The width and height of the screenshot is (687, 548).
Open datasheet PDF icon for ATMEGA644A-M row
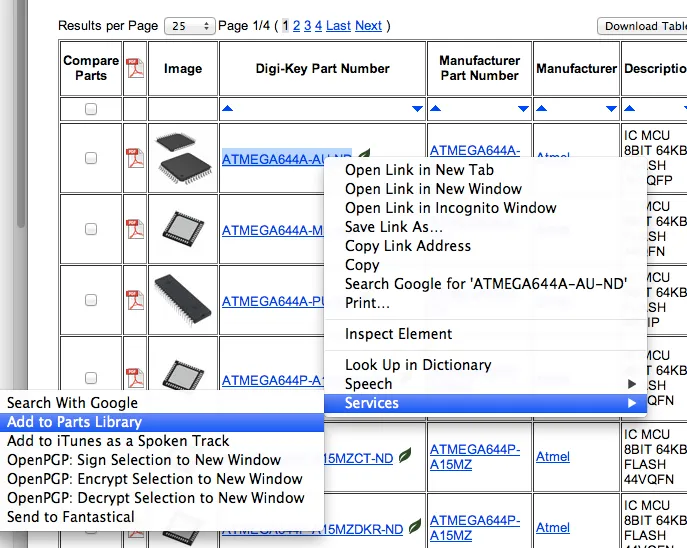(x=135, y=229)
